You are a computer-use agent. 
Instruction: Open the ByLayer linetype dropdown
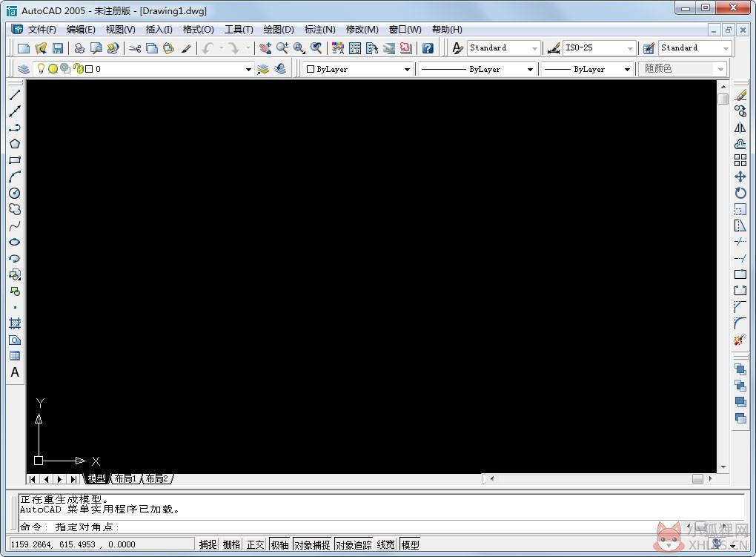(530, 69)
